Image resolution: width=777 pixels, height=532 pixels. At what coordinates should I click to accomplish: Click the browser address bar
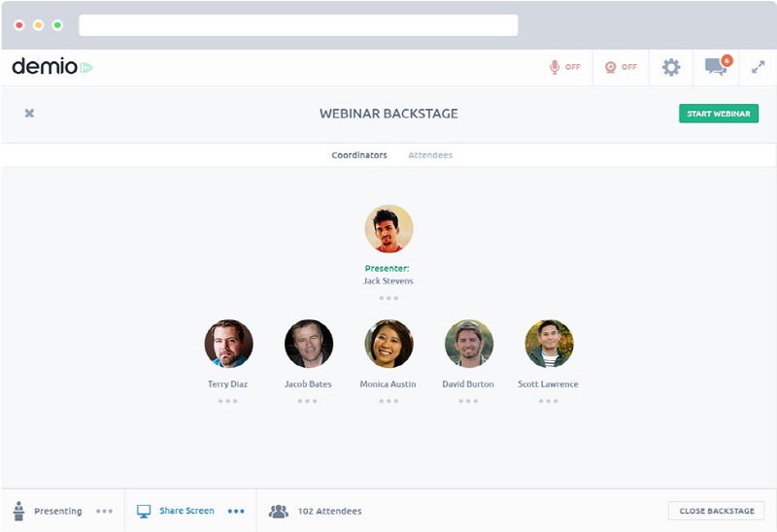pos(298,25)
